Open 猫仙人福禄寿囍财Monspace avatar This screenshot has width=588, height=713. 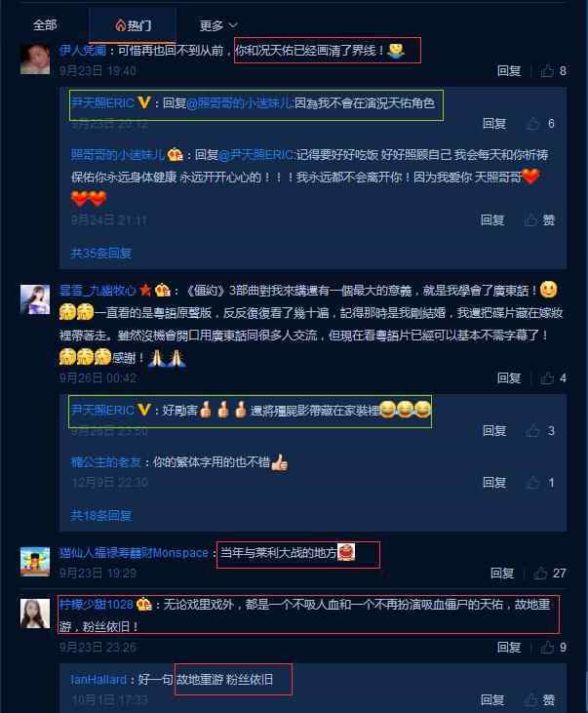[35, 562]
